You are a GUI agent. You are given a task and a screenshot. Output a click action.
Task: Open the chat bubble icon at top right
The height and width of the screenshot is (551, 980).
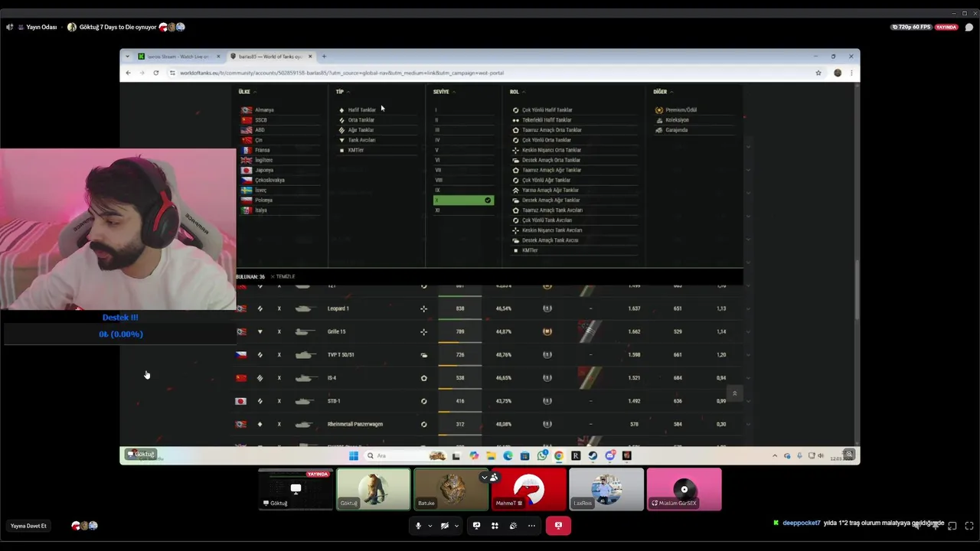coord(969,27)
